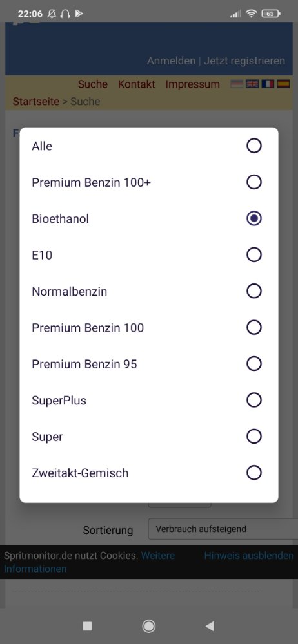
Task: Pick Normalbenzin from the fuel list
Action: click(x=149, y=291)
